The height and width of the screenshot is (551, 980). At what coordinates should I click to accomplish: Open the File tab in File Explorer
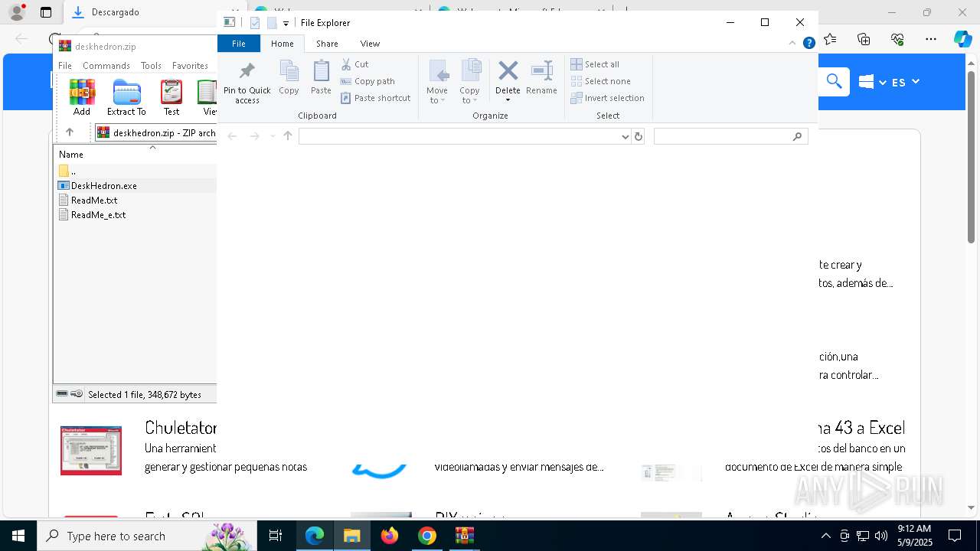tap(239, 44)
